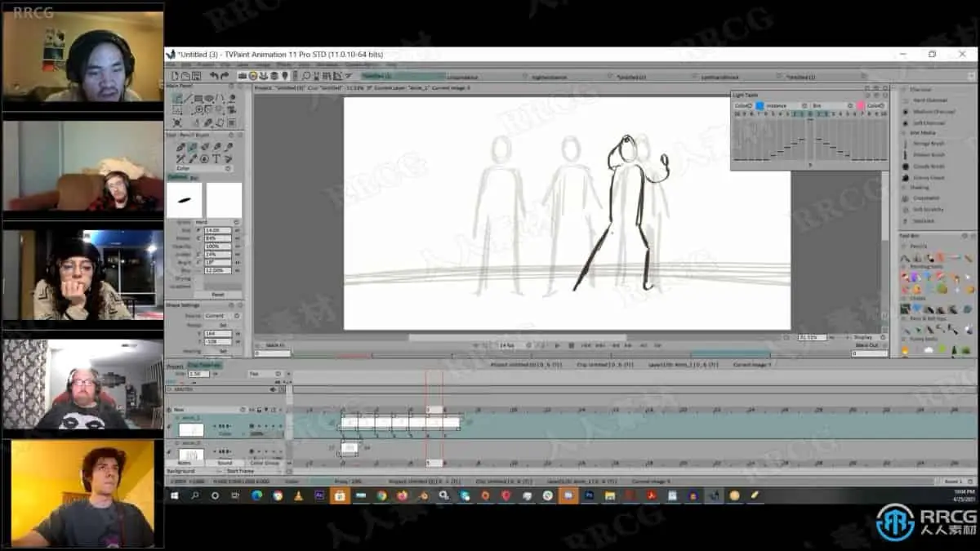This screenshot has height=551, width=980.
Task: Open the Layer menu
Action: [x=242, y=64]
